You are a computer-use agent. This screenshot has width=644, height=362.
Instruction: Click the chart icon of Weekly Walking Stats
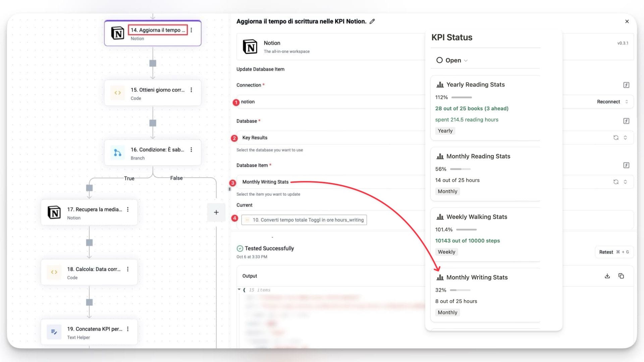click(x=440, y=217)
